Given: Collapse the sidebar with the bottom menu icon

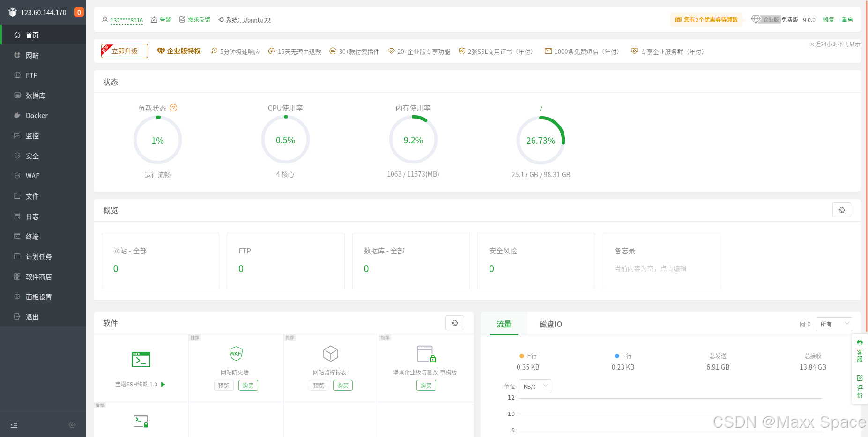Looking at the screenshot, I should (14, 425).
